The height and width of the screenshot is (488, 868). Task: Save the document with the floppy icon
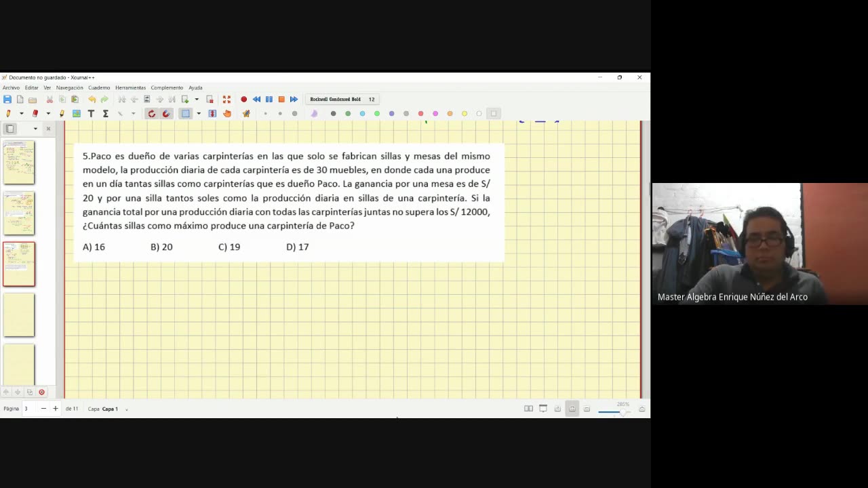point(7,100)
